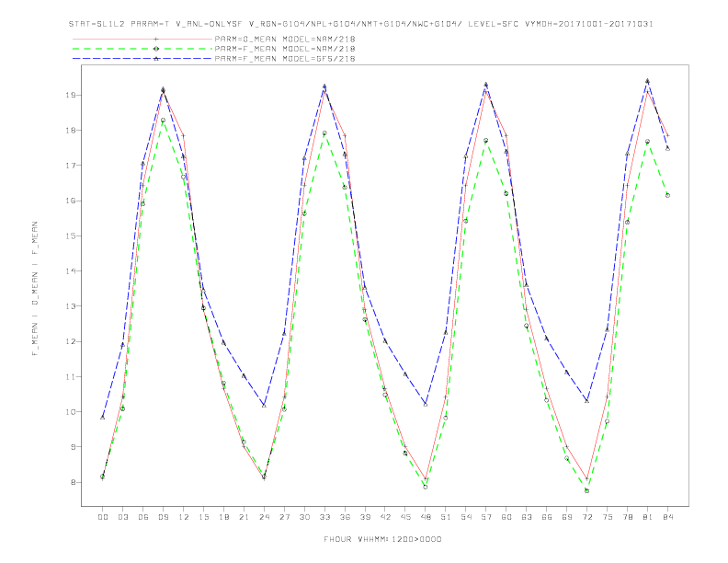
Task: Click the green NAM circle marker at hour 48
Action: click(426, 487)
